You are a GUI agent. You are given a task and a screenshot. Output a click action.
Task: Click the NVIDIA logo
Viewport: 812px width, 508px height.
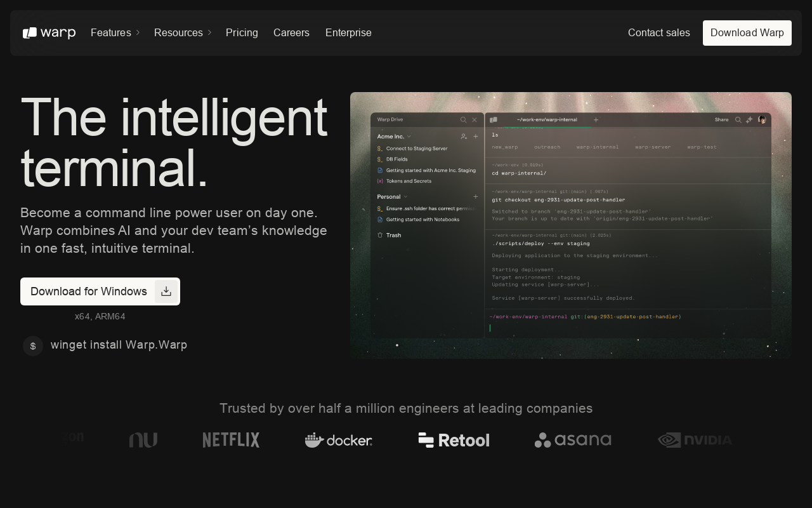[695, 440]
